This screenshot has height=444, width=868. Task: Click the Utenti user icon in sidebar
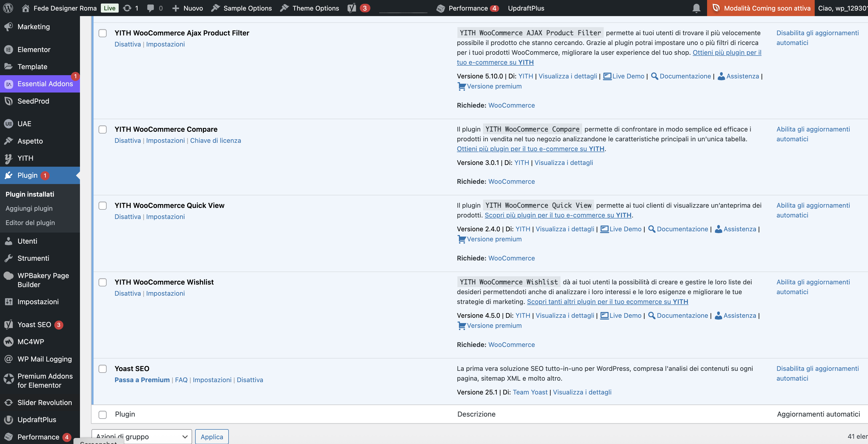click(9, 241)
